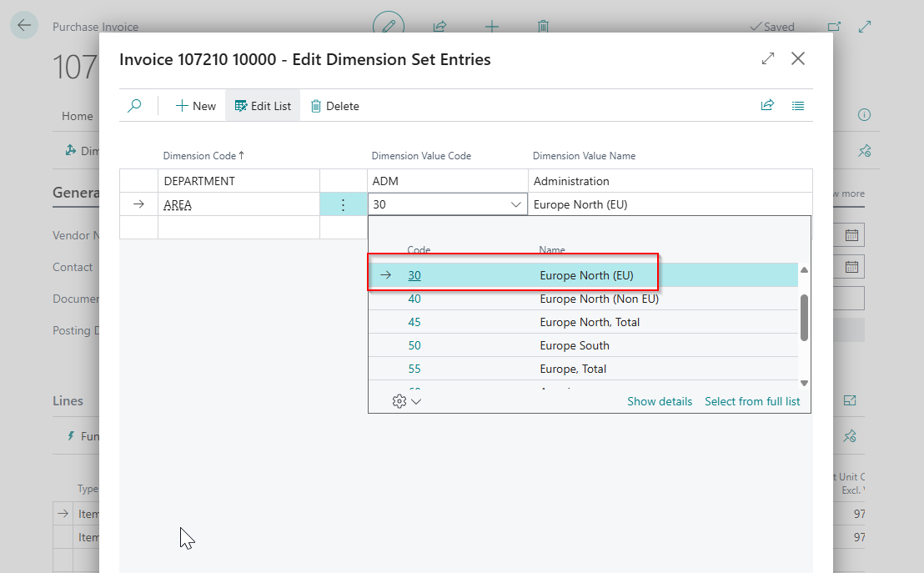Click the Code column header in lookup
924x573 pixels.
pos(419,250)
